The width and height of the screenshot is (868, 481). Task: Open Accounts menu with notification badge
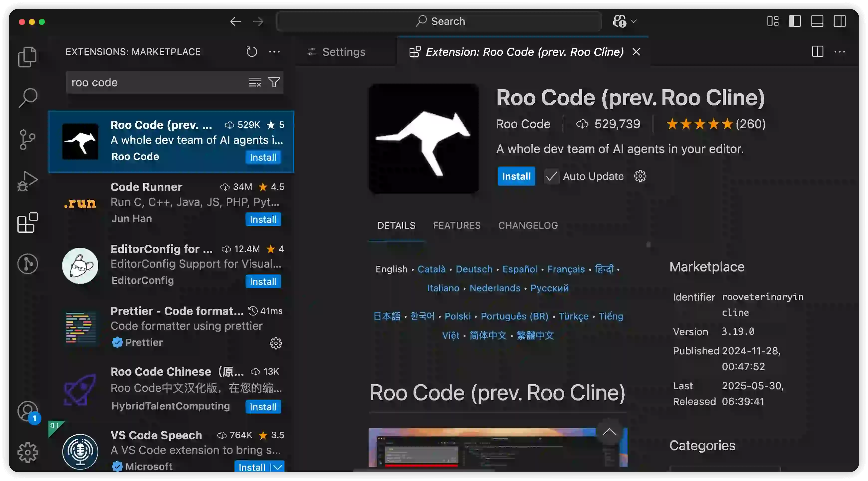[x=28, y=412]
